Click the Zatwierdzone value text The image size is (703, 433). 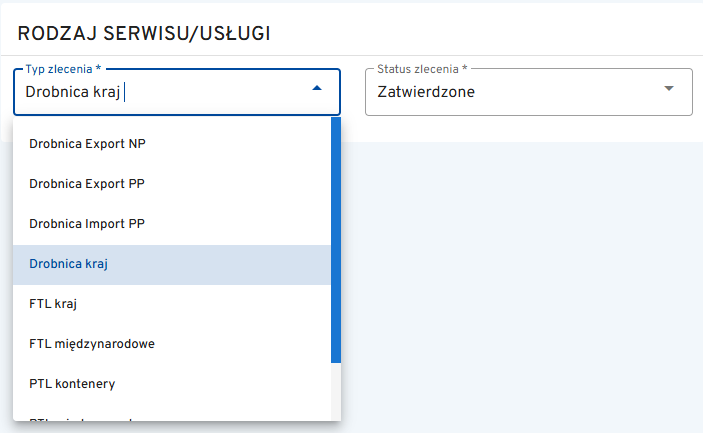(x=426, y=92)
